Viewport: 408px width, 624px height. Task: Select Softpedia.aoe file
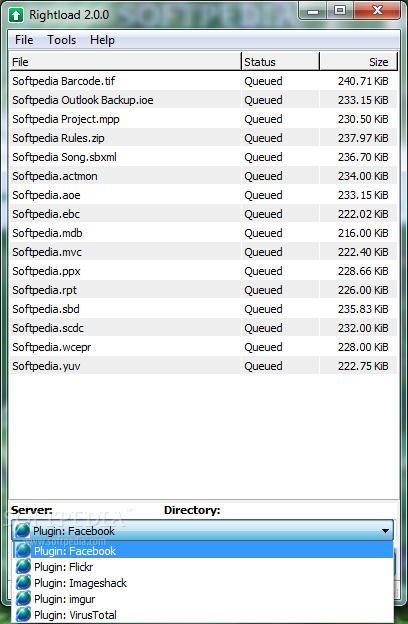[x=203, y=195]
